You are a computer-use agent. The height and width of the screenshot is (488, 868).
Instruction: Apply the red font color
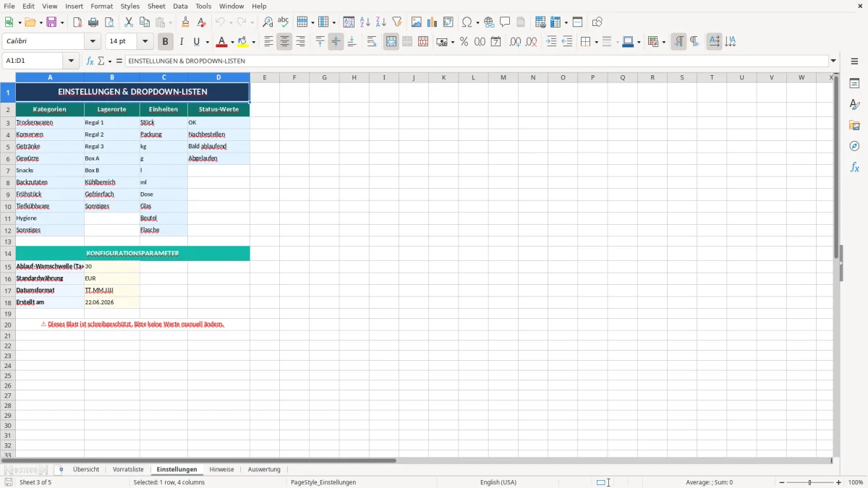pos(221,42)
